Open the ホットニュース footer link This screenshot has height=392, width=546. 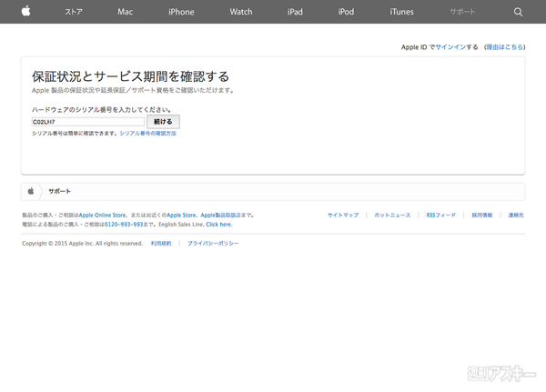click(392, 216)
